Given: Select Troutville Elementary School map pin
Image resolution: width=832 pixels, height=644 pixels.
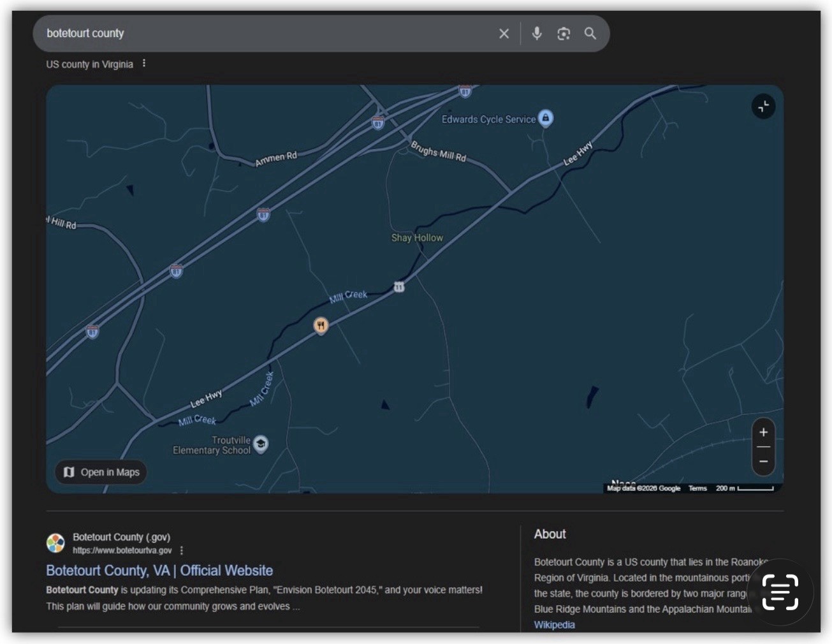Looking at the screenshot, I should (x=260, y=444).
